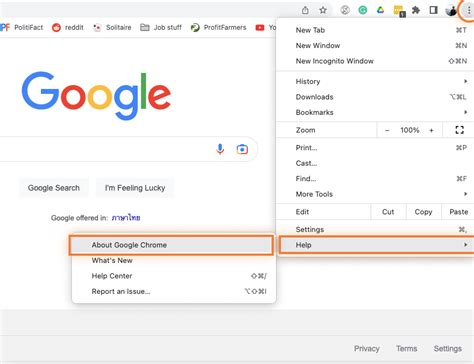Click the share page icon
The height and width of the screenshot is (364, 474).
305,10
